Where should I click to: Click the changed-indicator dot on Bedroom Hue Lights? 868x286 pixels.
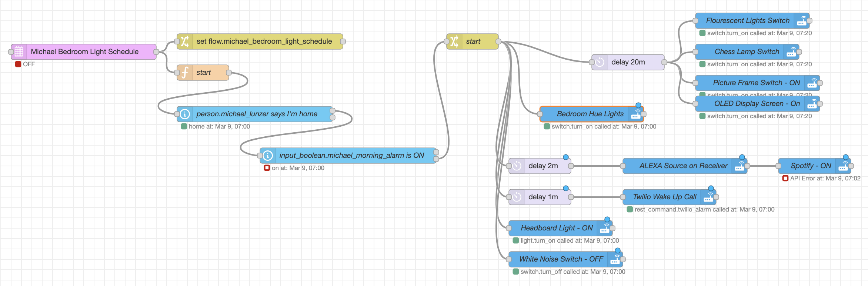coord(638,105)
